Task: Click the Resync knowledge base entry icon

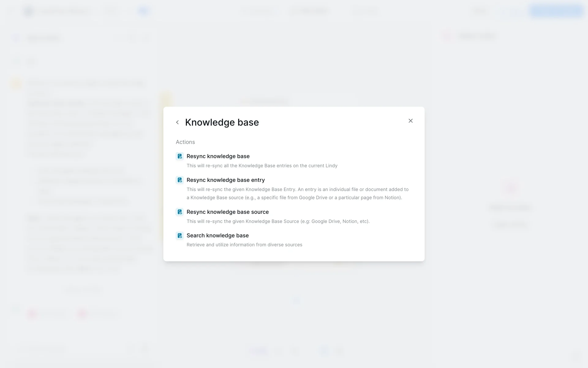Action: [x=180, y=180]
